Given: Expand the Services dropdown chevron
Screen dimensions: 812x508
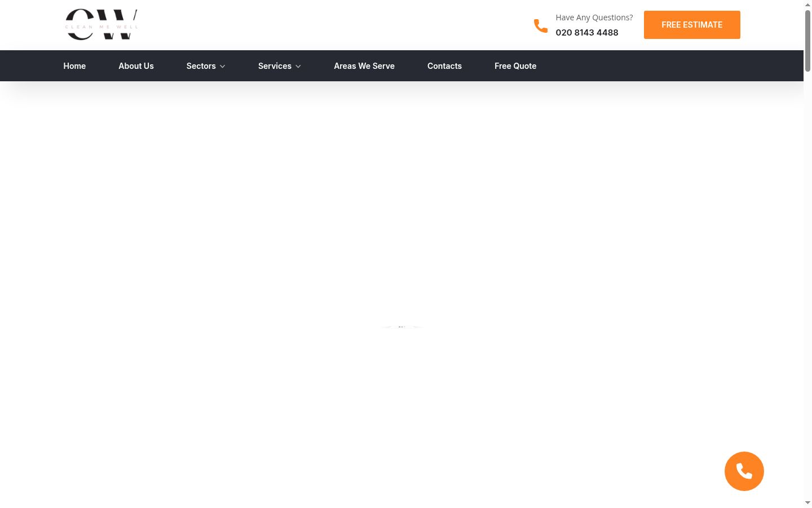Looking at the screenshot, I should (298, 67).
